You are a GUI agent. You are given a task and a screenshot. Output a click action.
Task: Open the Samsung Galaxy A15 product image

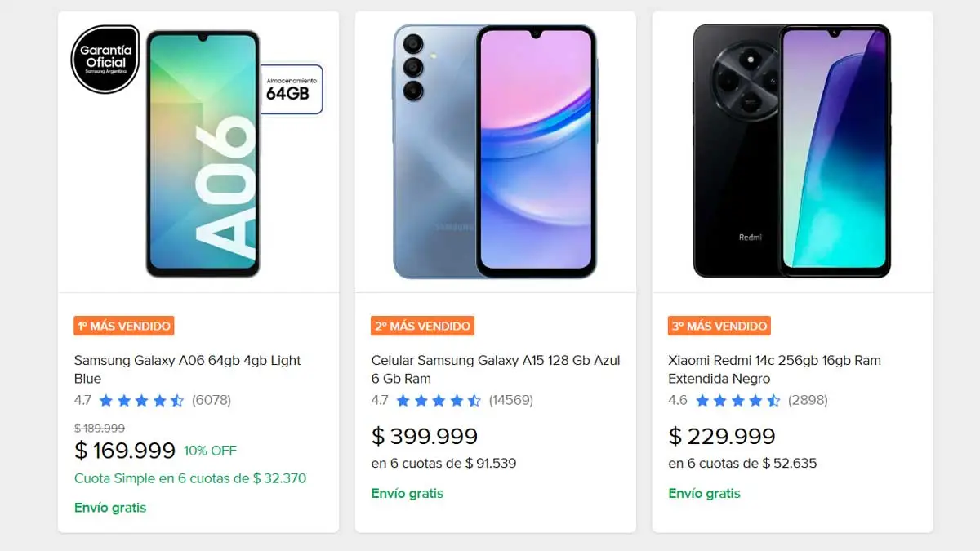pyautogui.click(x=495, y=152)
